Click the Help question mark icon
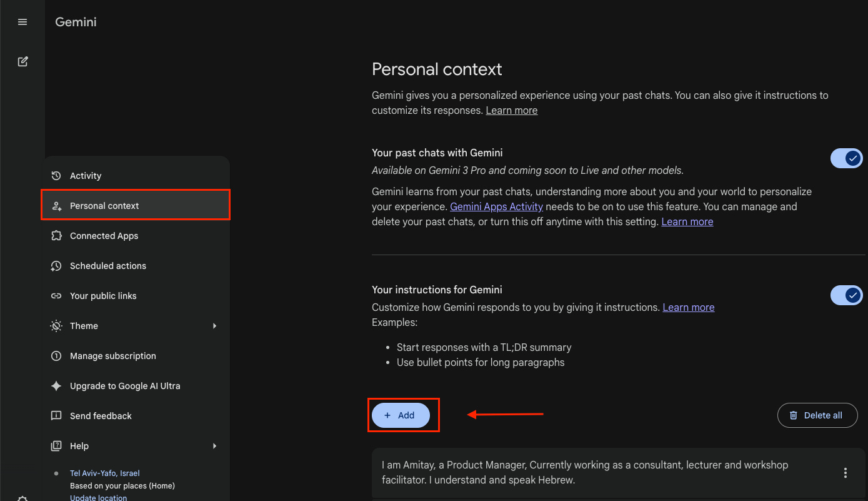 56,446
